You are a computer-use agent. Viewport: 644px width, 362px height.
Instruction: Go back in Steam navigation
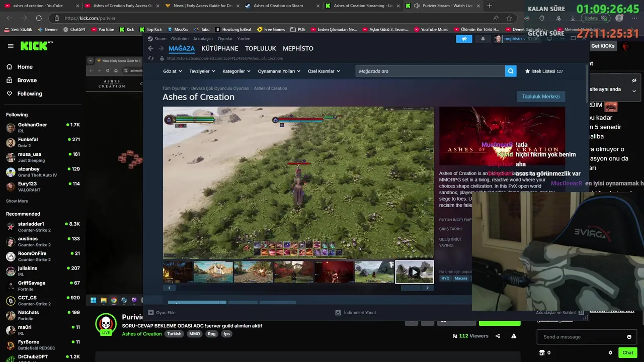pyautogui.click(x=150, y=48)
